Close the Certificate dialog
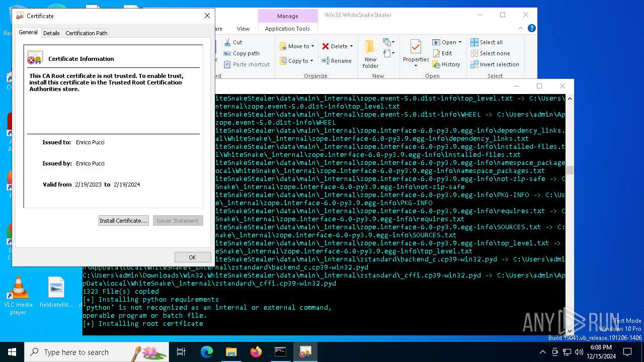The width and height of the screenshot is (644, 362). pos(207,16)
